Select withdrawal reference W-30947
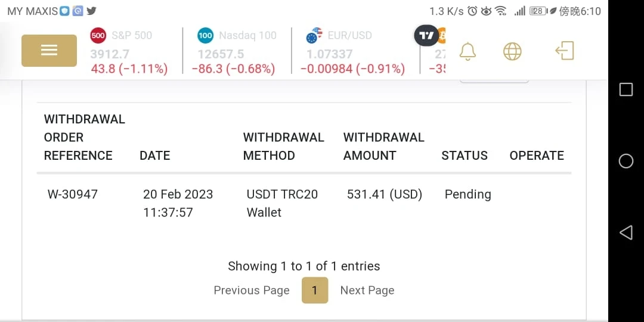 [73, 194]
